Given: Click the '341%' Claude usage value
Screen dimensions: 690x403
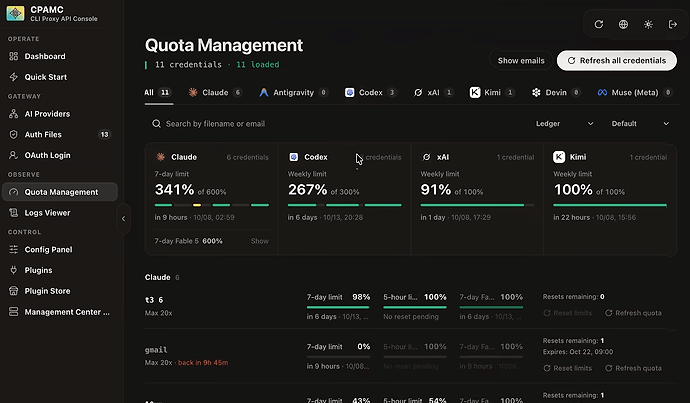Looking at the screenshot, I should pyautogui.click(x=174, y=190).
